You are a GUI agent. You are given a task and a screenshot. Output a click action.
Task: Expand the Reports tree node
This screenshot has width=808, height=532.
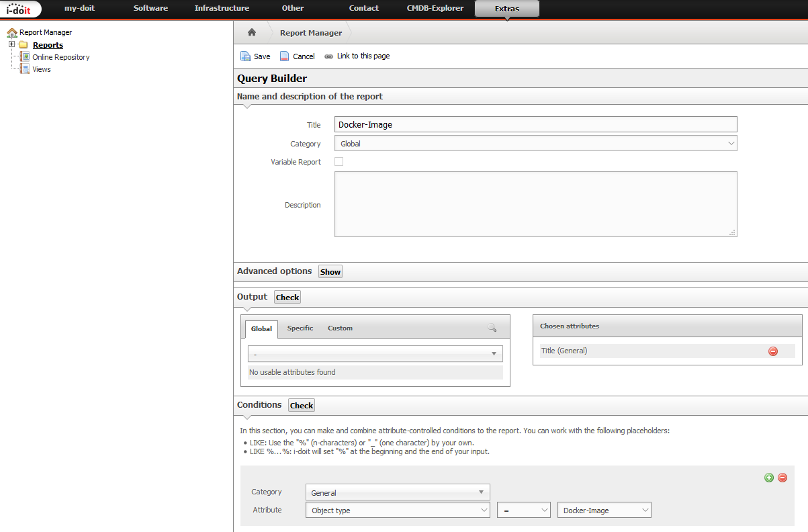pos(12,44)
